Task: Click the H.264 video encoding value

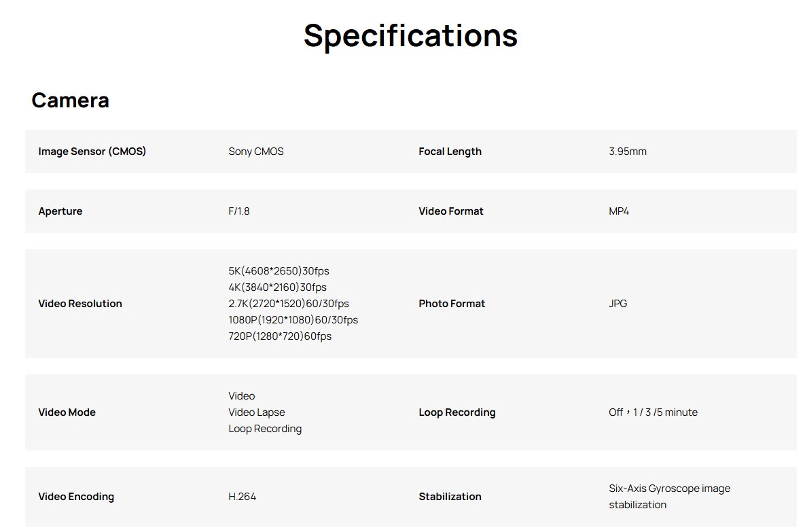Action: [243, 497]
